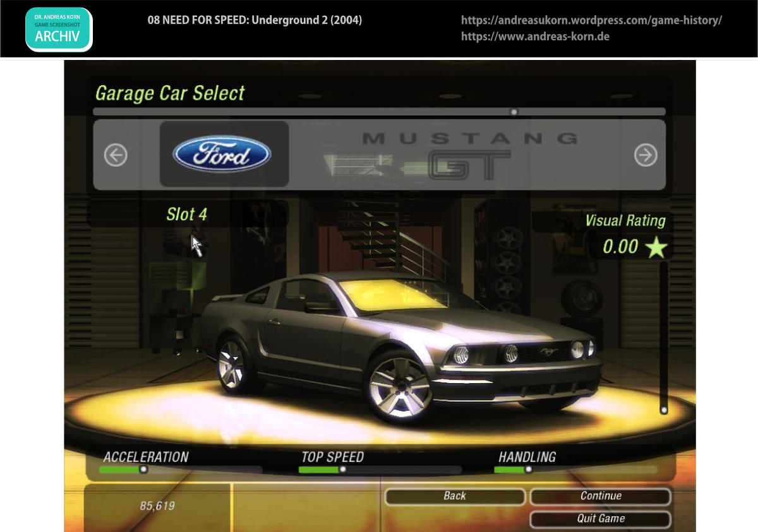
Task: Click the Need for Speed Underground 2 title
Action: (255, 20)
